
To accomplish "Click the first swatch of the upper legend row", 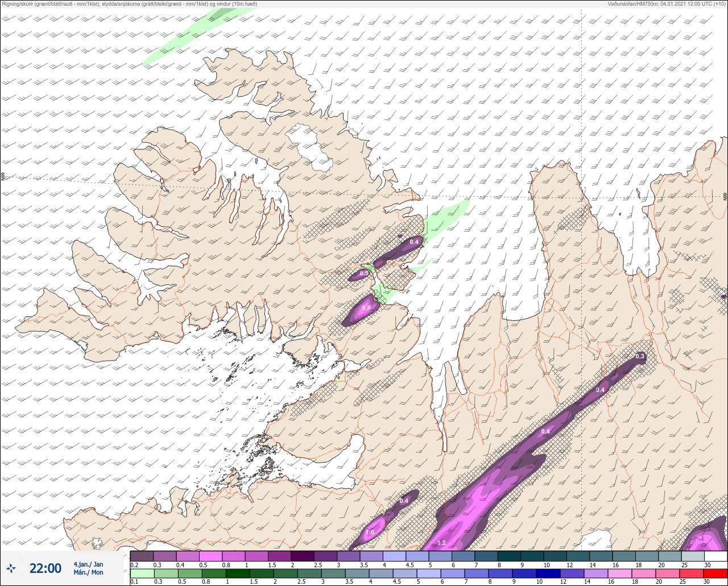I will pos(142,556).
